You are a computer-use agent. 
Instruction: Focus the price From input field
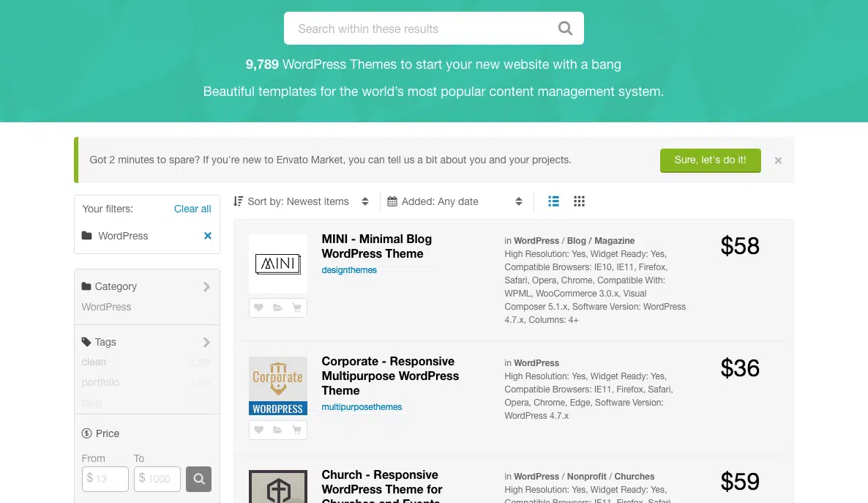(x=105, y=479)
